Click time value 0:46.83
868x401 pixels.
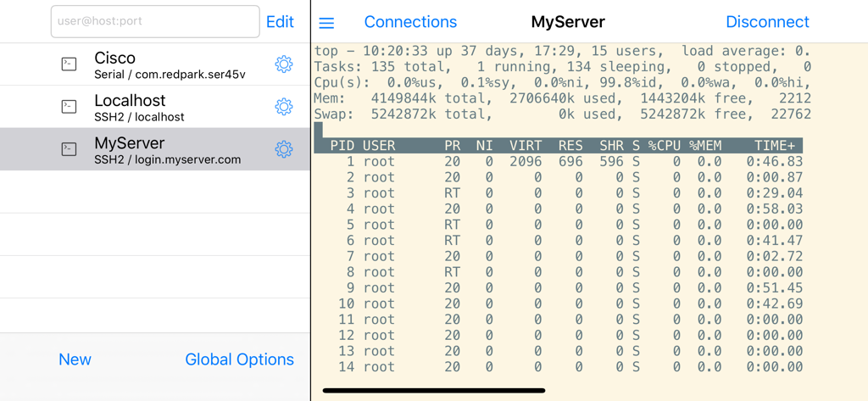pos(775,162)
